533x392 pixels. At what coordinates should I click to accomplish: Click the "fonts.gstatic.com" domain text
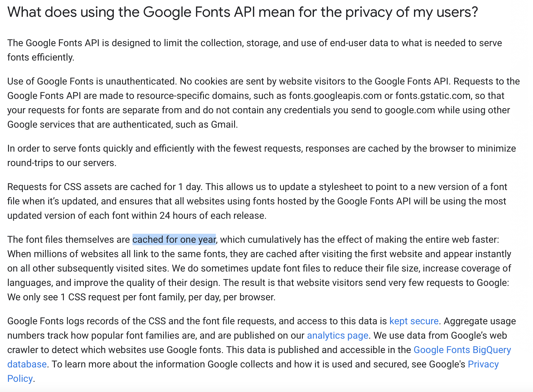pos(433,96)
